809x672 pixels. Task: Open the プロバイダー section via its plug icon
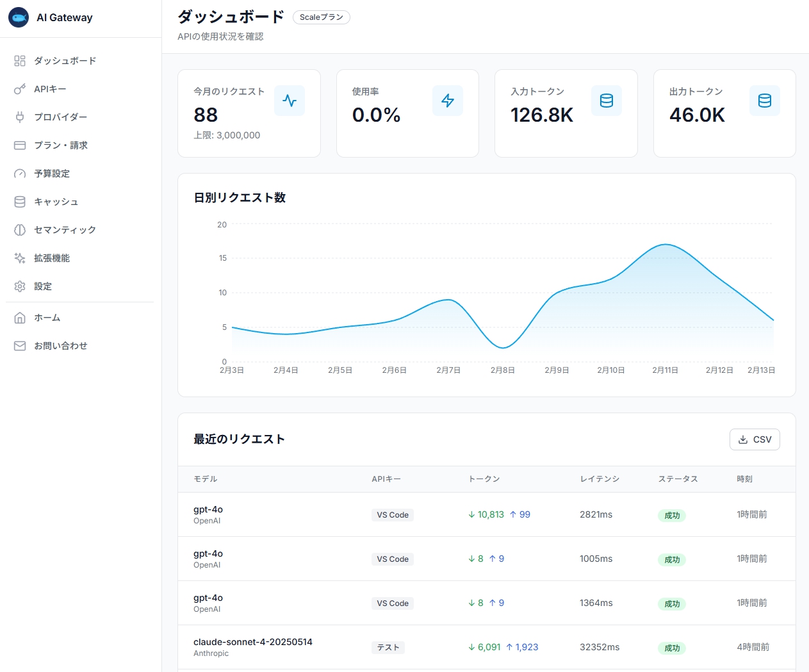pos(19,117)
